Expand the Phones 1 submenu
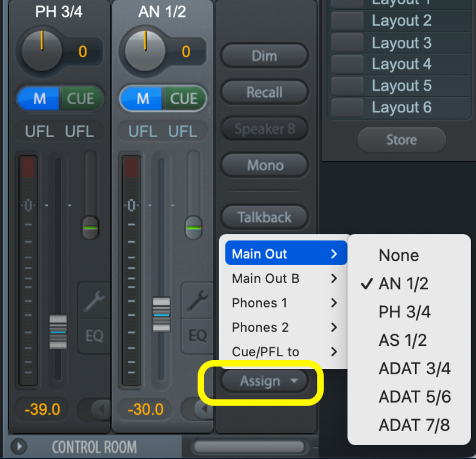The image size is (476, 459). [284, 303]
